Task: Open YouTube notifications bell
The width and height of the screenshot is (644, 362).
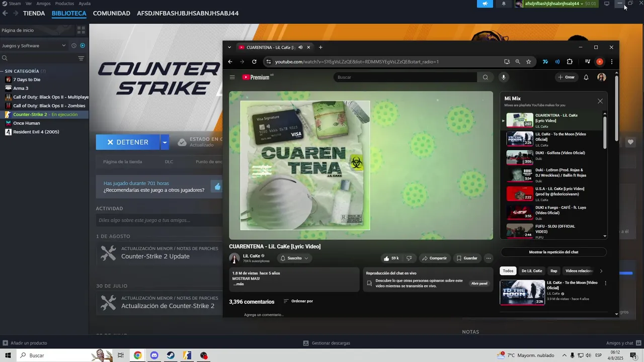Action: coord(586,77)
